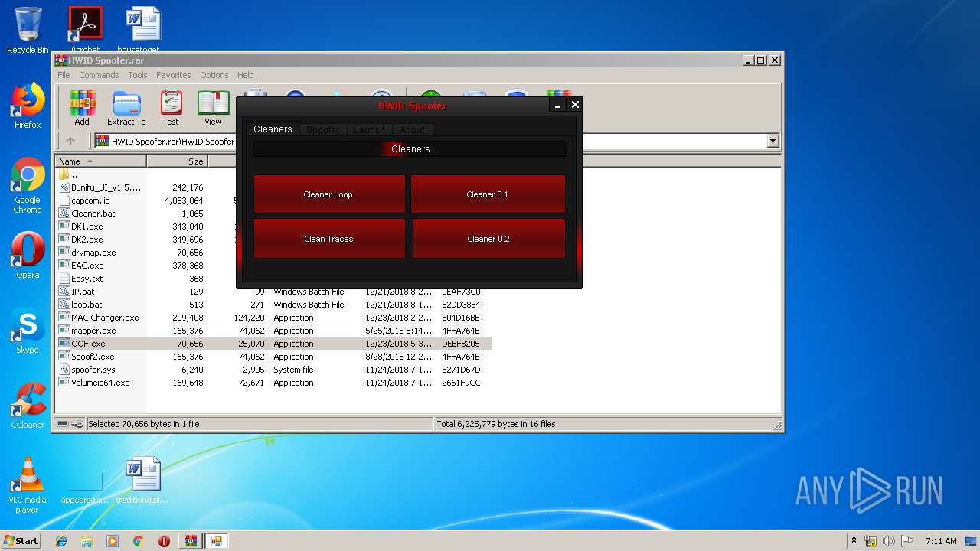Switch to WinRAR taskbar button
This screenshot has height=551, width=980.
pos(190,541)
